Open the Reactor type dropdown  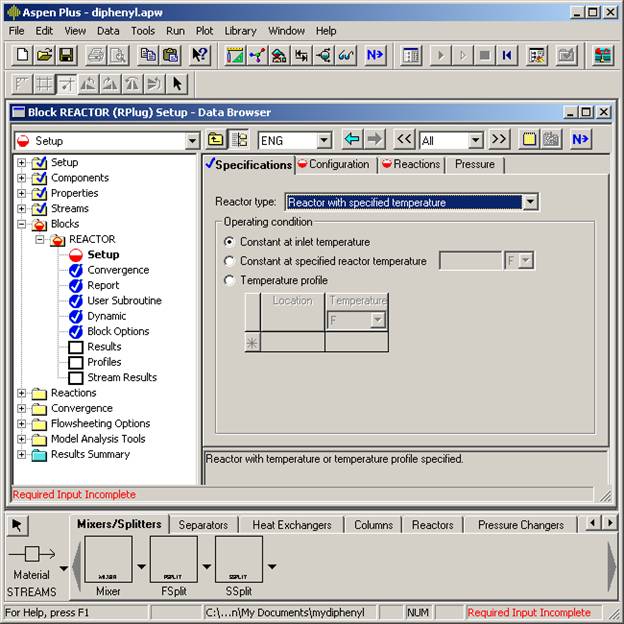[530, 202]
